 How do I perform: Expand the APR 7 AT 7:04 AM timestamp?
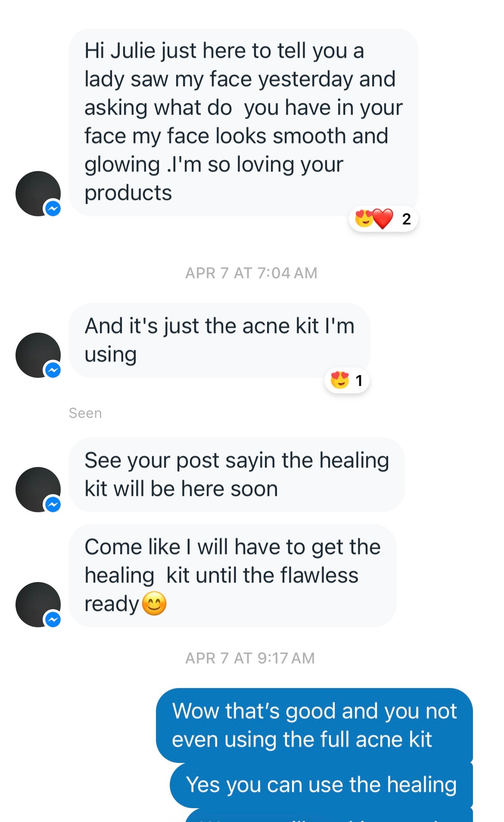coord(251,272)
